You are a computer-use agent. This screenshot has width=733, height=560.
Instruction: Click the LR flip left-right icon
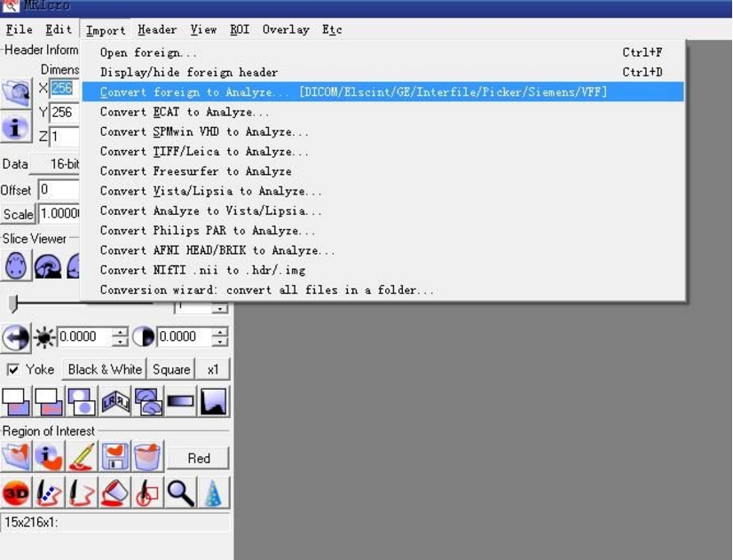[x=115, y=401]
